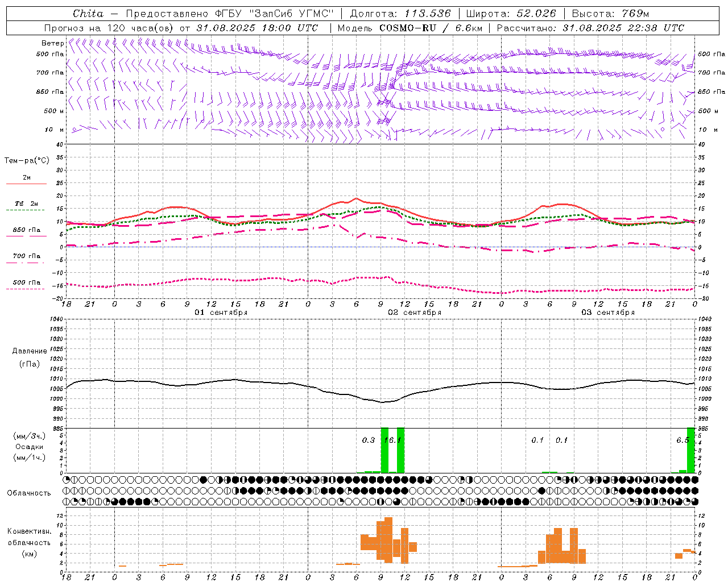This screenshot has width=728, height=582.
Task: Click "Рассчитано: 31.08.2025 22:38 UTC" text
Action: [590, 28]
